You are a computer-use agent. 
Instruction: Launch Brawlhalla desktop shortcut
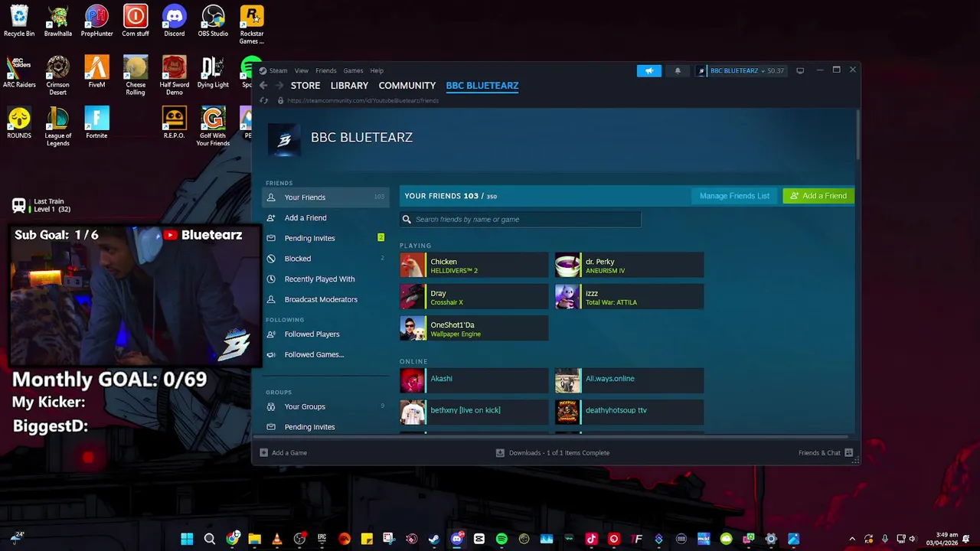[x=58, y=21]
